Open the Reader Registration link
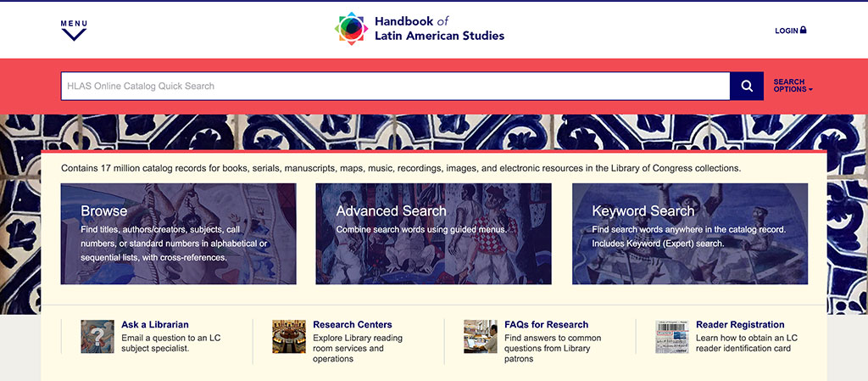This screenshot has height=381, width=868. point(740,324)
